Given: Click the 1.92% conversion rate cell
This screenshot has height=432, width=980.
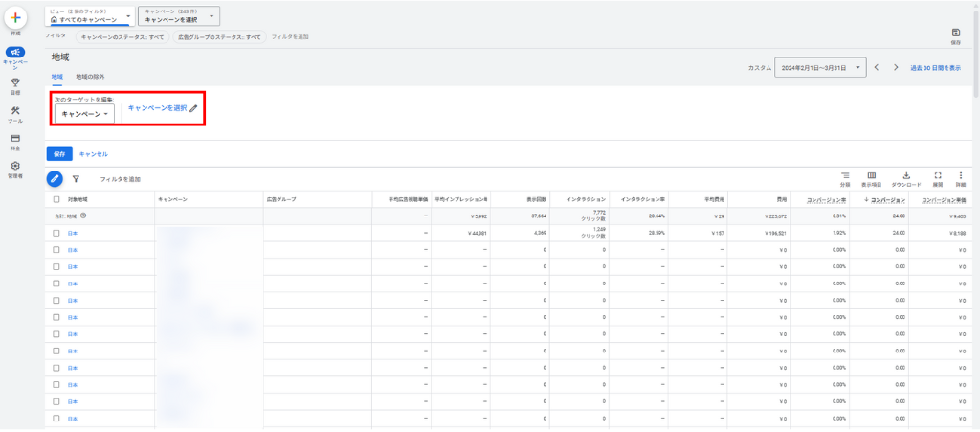Looking at the screenshot, I should (x=839, y=233).
